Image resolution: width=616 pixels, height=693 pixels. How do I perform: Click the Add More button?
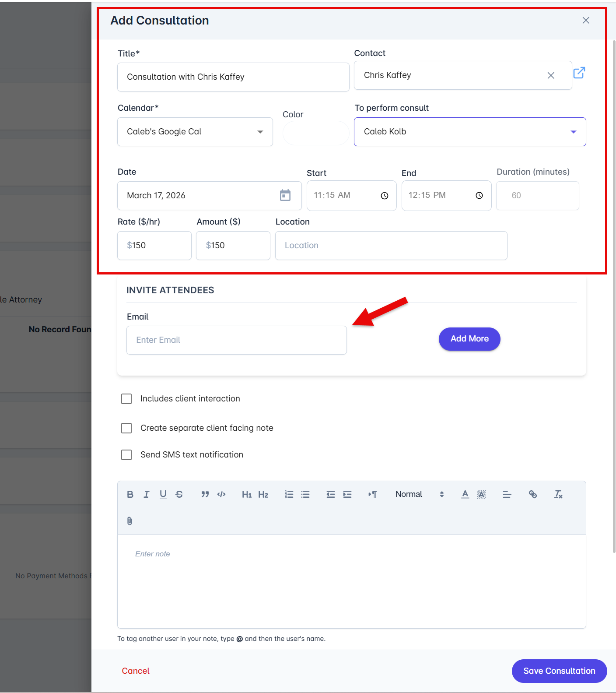click(x=469, y=339)
